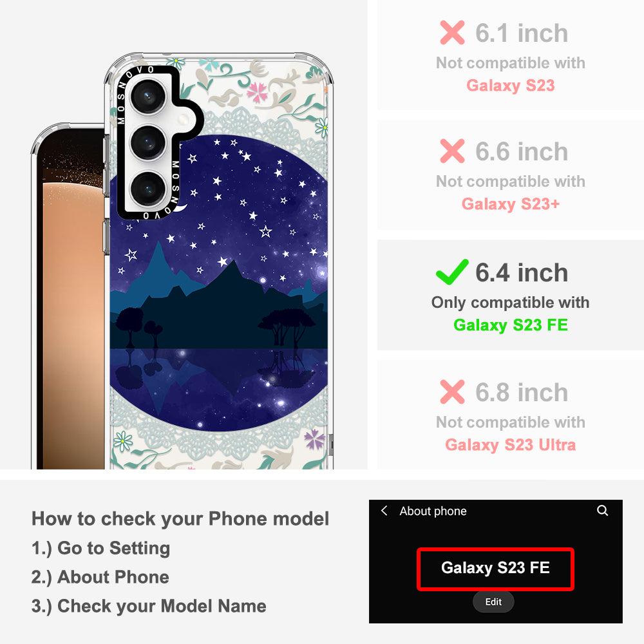Click the night sky phone case image

click(220, 261)
